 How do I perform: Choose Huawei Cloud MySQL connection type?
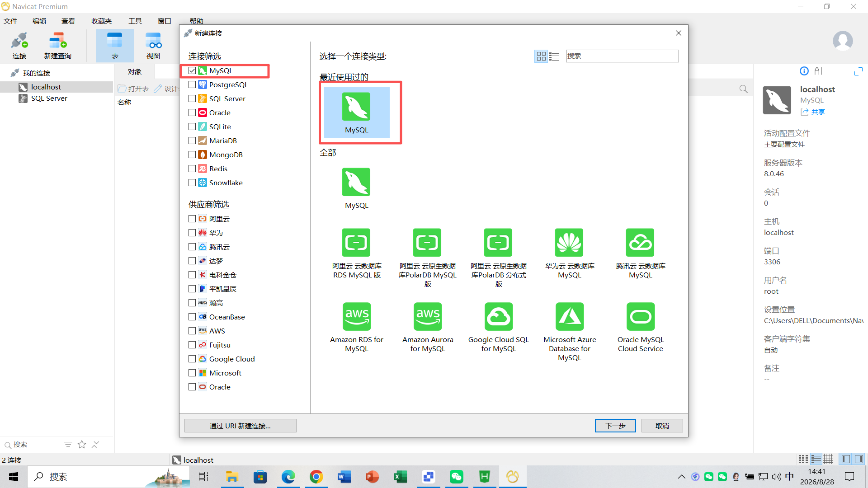tap(569, 253)
